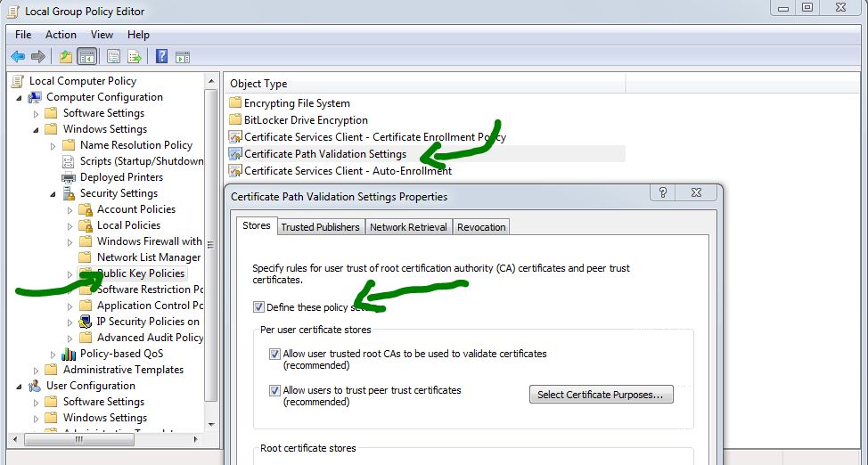Screen dimensions: 868x465
Task: Click the Properties toolbar icon
Action: pos(113,56)
